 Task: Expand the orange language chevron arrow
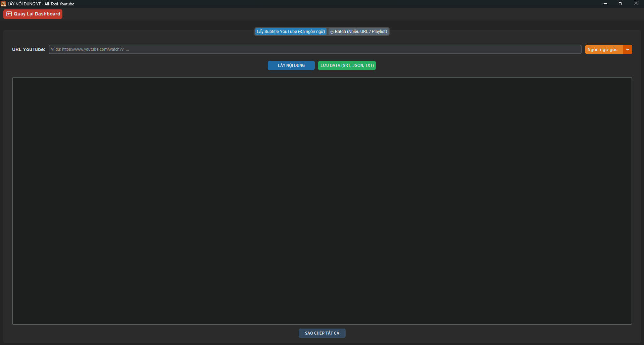[x=628, y=49]
